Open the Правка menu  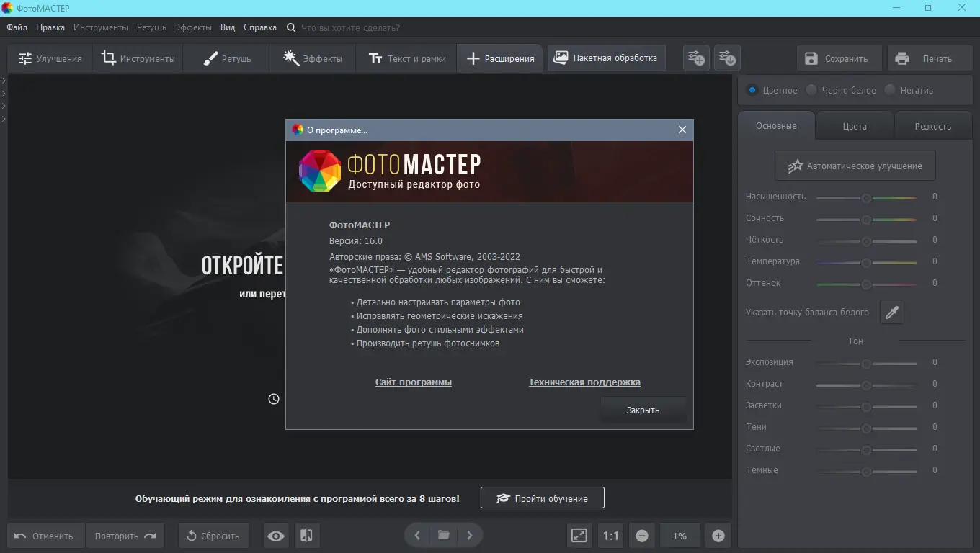(x=50, y=27)
